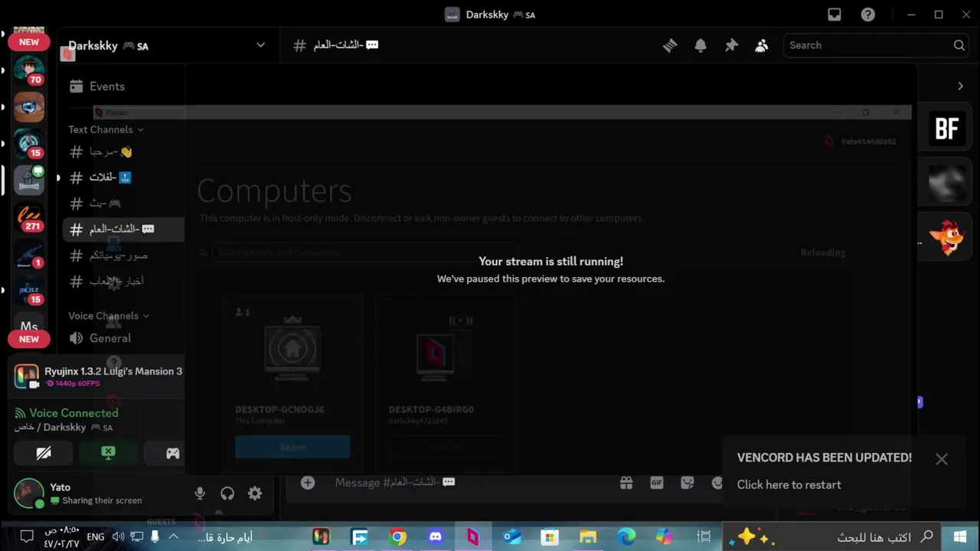Toggle the member list icon
The height and width of the screenshot is (551, 980).
click(x=761, y=45)
